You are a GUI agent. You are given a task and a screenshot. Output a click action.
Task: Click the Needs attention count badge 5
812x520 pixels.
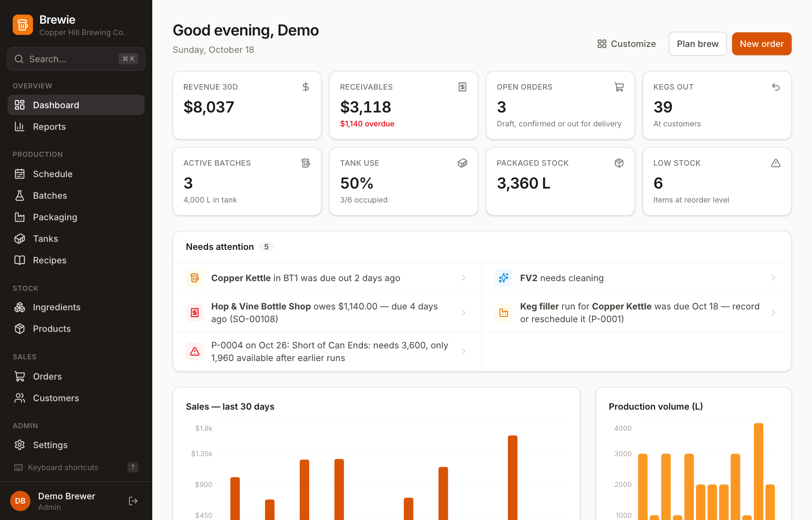[x=266, y=246]
